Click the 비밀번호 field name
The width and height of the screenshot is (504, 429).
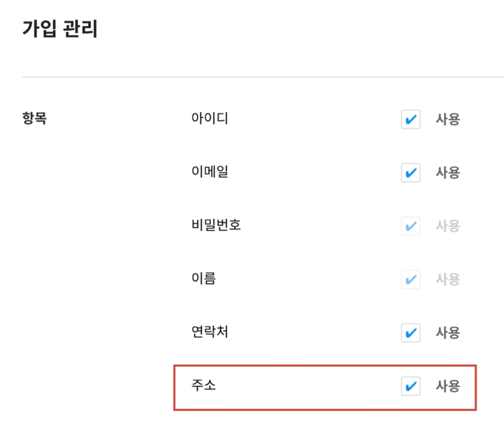216,225
